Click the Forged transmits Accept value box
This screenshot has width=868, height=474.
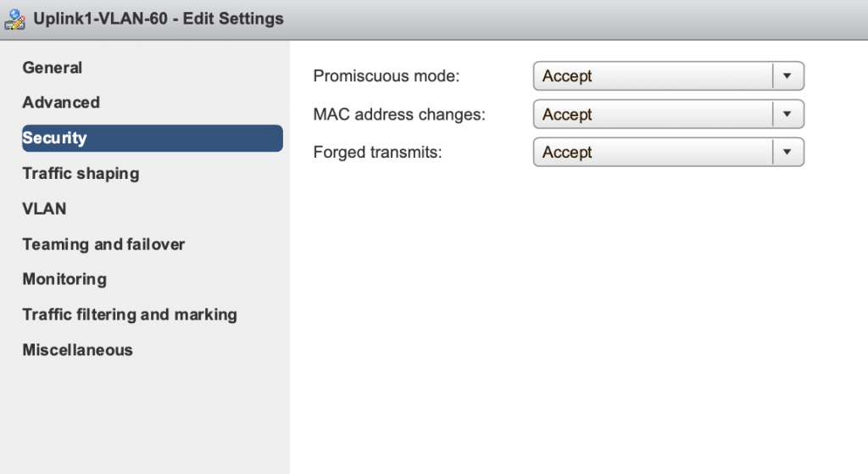[x=668, y=152]
